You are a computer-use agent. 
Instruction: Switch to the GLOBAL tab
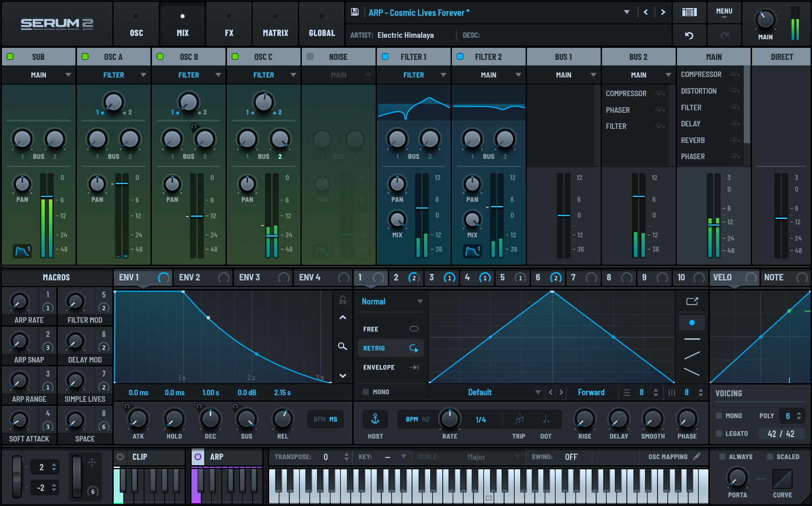point(321,24)
